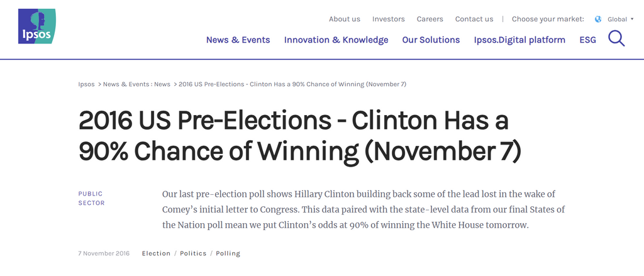Select the Polling tag
The image size is (644, 276).
[228, 253]
